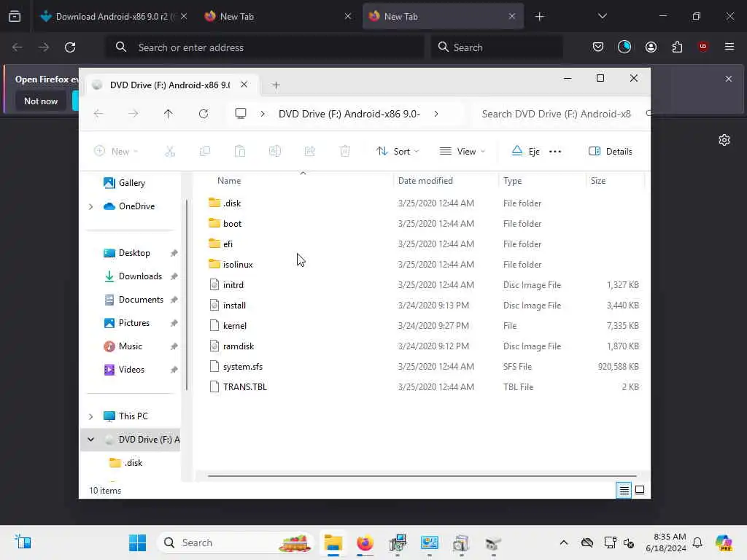Click the Rename icon in Explorer toolbar
Image resolution: width=747 pixels, height=560 pixels.
(275, 152)
